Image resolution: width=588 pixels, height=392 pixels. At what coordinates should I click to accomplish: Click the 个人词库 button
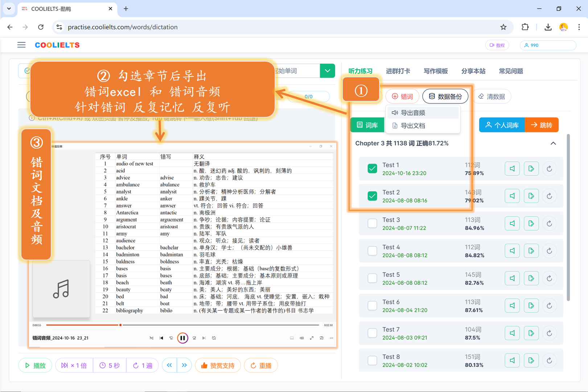(x=502, y=125)
